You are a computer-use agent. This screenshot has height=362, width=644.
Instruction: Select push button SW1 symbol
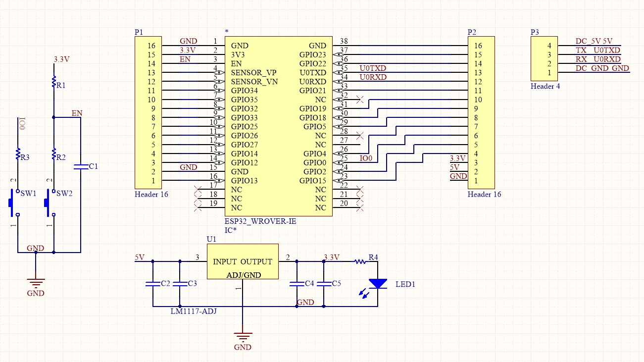(x=14, y=203)
